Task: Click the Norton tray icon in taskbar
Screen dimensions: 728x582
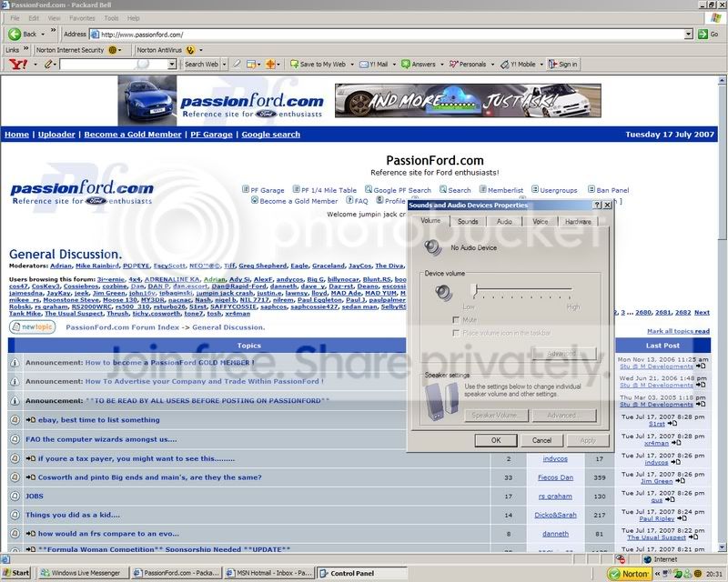Action: click(x=628, y=574)
